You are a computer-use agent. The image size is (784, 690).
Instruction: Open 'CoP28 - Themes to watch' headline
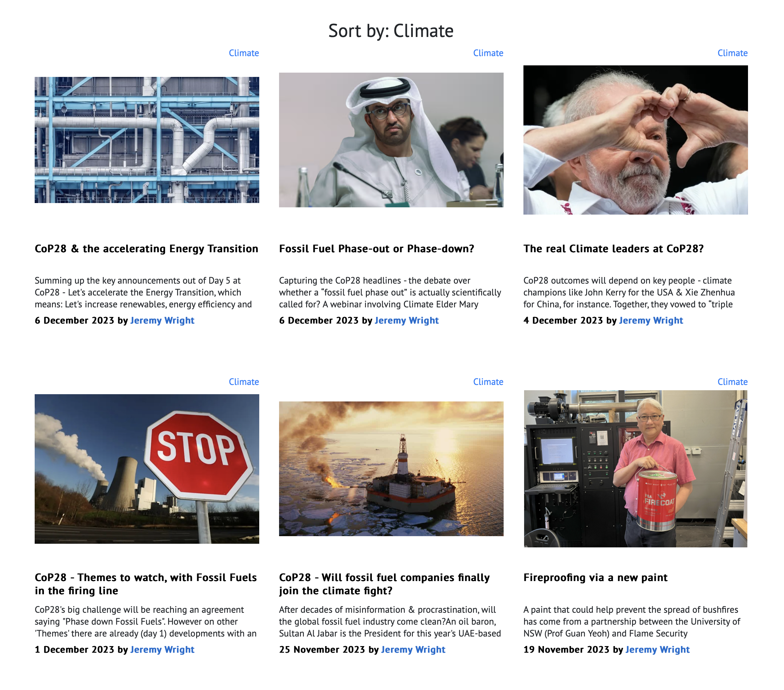[x=146, y=584]
